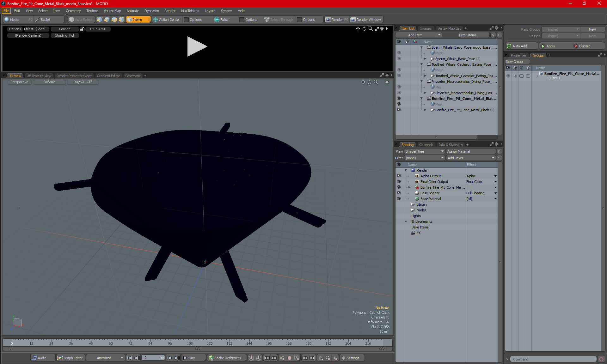Enable the Falloff tool
This screenshot has height=364, width=607.
pos(222,20)
